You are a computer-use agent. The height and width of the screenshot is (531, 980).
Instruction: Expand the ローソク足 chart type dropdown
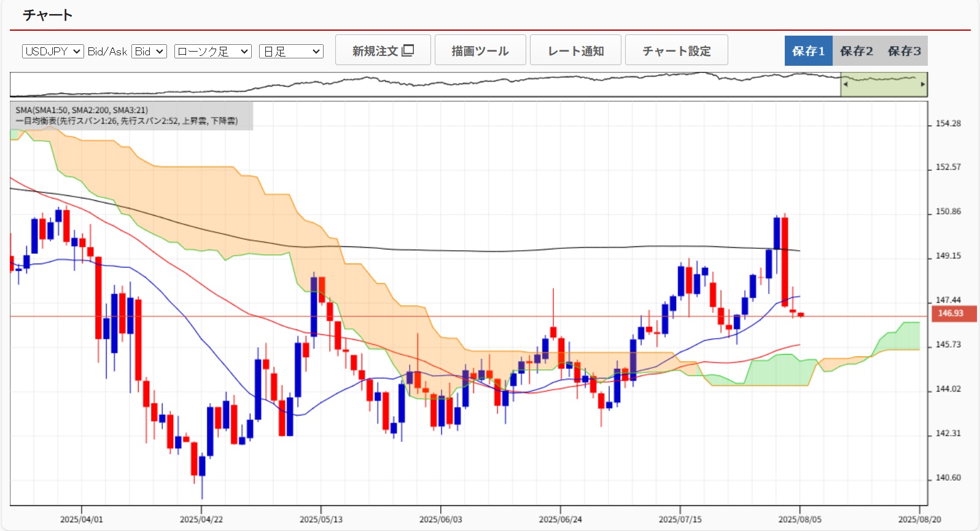pos(213,52)
